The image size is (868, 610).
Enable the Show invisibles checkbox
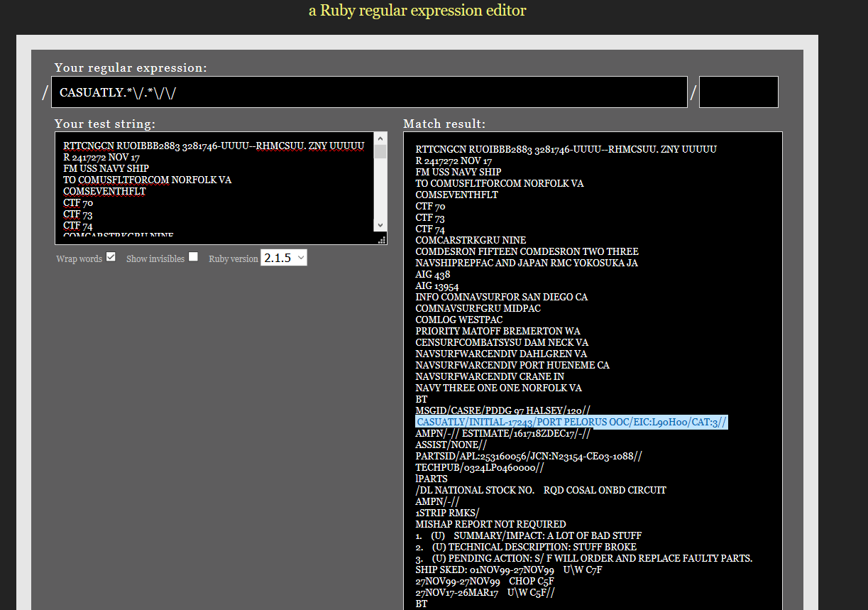tap(193, 257)
